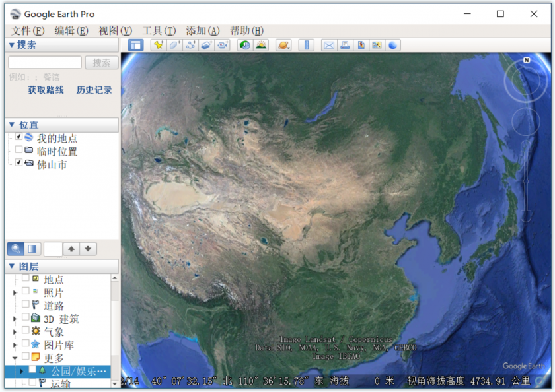The width and height of the screenshot is (555, 392).
Task: Record a tour with the camera icon
Action: point(223,46)
